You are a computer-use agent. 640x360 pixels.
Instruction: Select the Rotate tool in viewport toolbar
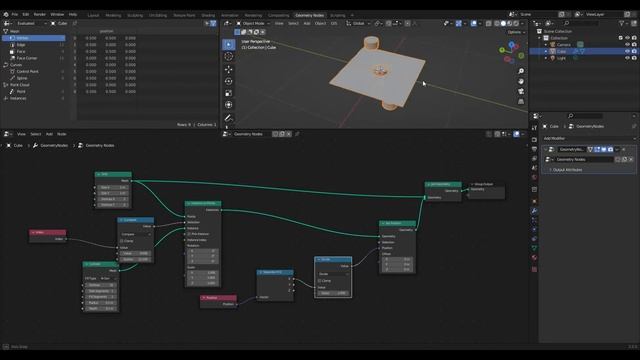click(229, 81)
